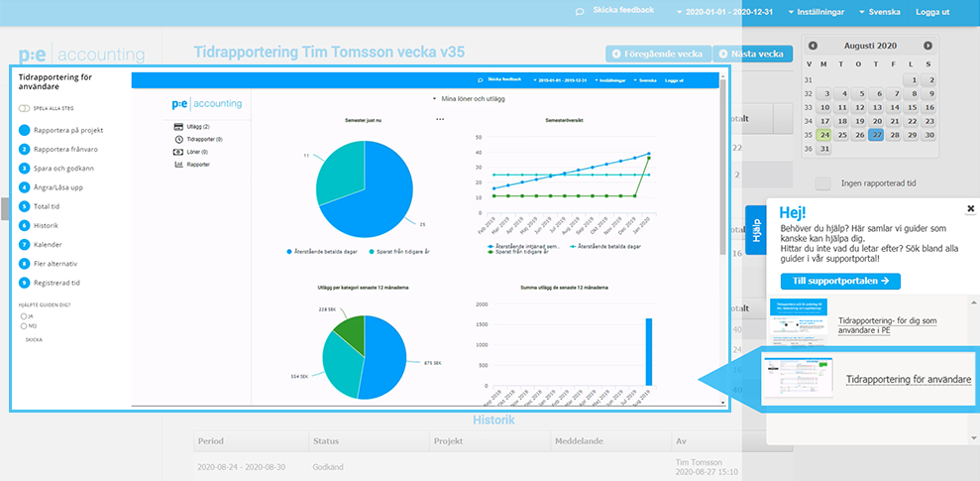
Task: Click thumbnail of Tidrapportering- för dig som användare guide
Action: (800, 321)
